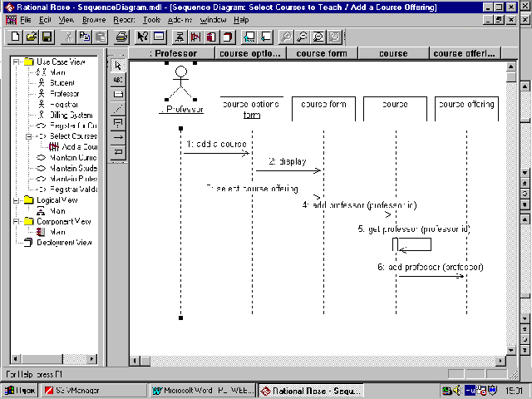
Task: Select the Professor actor figure in diagram
Action: tap(181, 81)
